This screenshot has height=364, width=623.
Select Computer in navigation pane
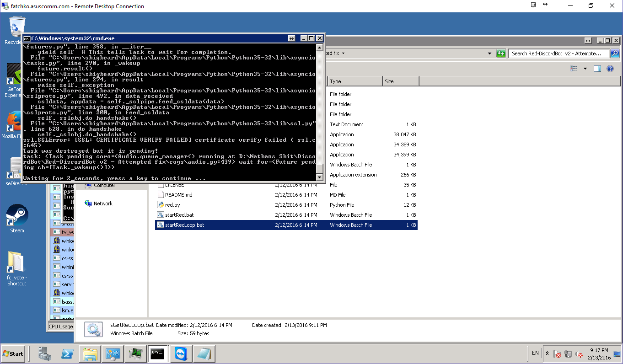pyautogui.click(x=100, y=185)
